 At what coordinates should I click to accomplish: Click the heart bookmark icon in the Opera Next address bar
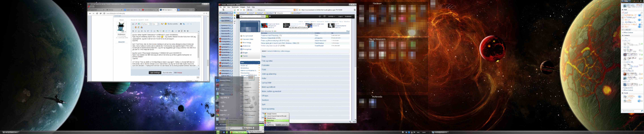coord(207,14)
